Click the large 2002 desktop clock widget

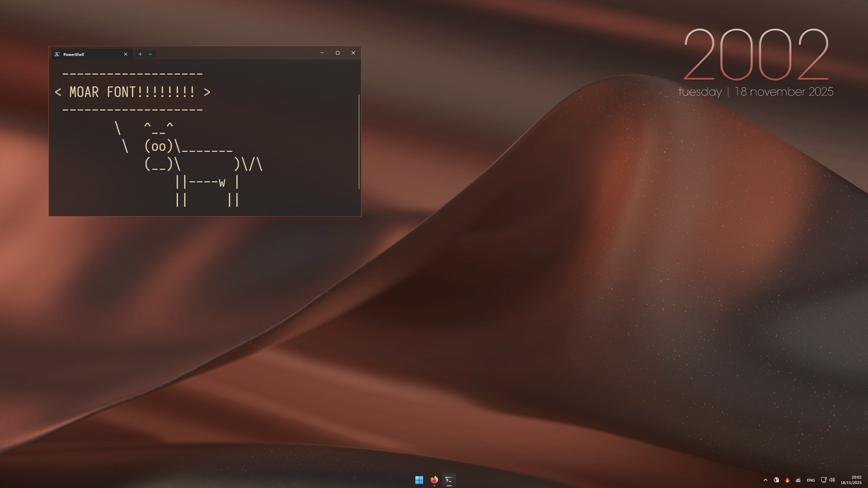click(756, 55)
